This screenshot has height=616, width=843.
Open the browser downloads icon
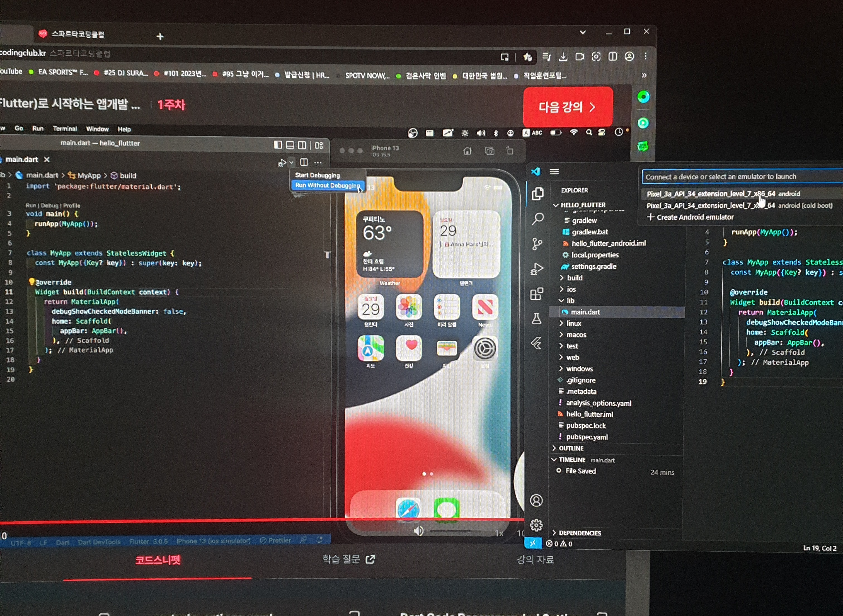coord(563,57)
